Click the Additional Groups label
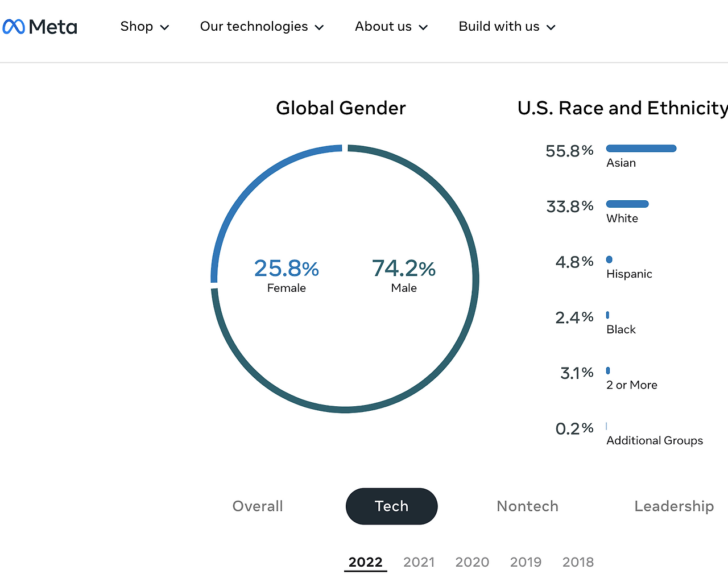The image size is (728, 582). pos(655,440)
